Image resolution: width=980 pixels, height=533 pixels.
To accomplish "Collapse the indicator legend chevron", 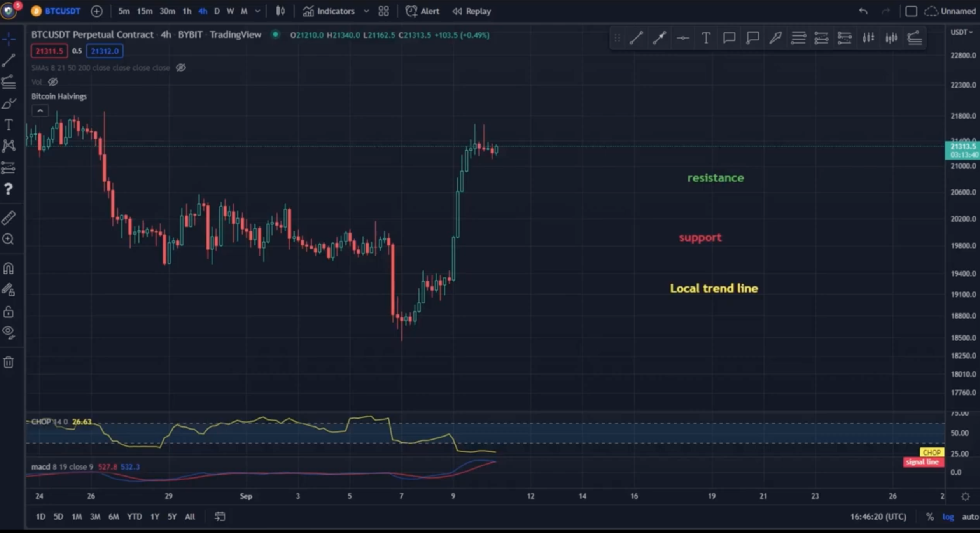I will click(x=40, y=111).
